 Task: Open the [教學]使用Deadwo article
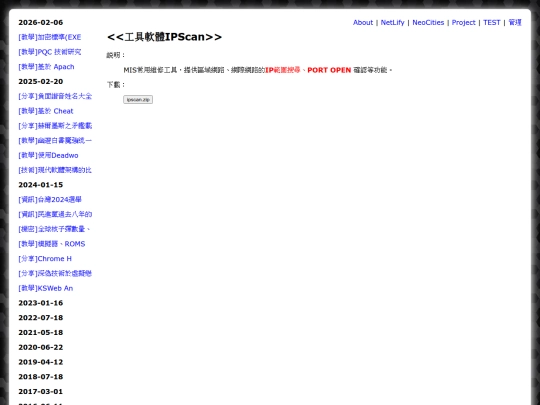click(48, 155)
